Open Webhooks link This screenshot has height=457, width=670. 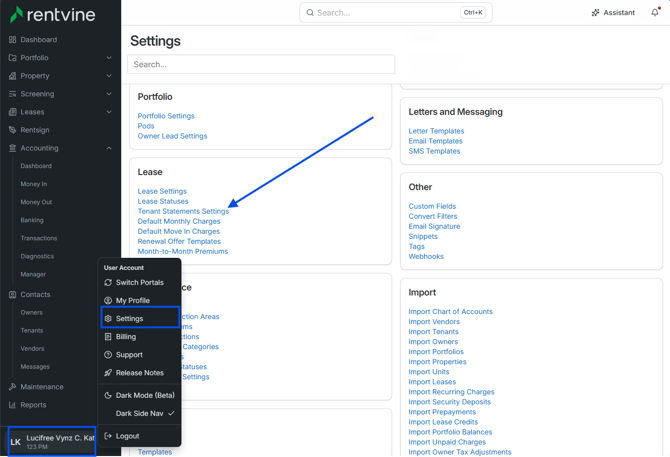[x=426, y=256]
